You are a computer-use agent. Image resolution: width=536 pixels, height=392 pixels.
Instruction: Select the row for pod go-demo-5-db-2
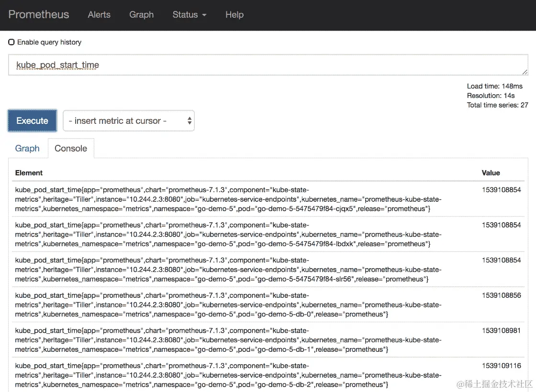(x=268, y=375)
